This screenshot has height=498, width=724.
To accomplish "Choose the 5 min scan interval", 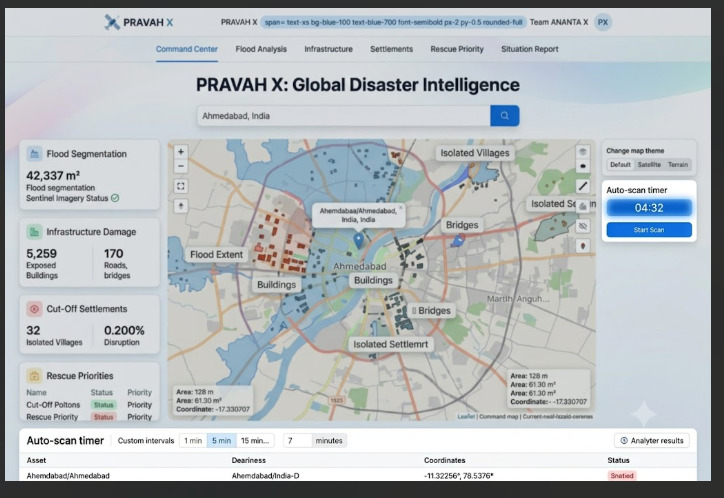I will (x=221, y=440).
